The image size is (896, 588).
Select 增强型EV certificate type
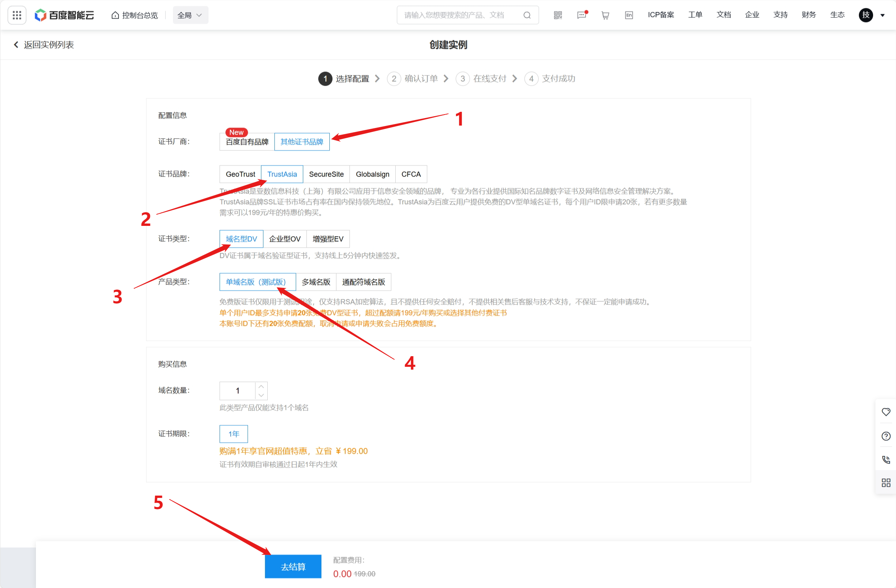[328, 239]
